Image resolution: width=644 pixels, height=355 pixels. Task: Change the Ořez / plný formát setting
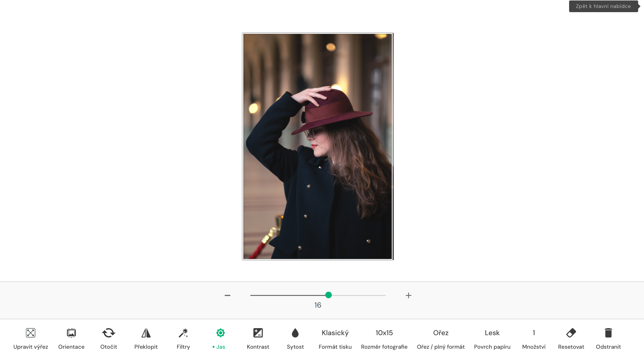pos(441,339)
